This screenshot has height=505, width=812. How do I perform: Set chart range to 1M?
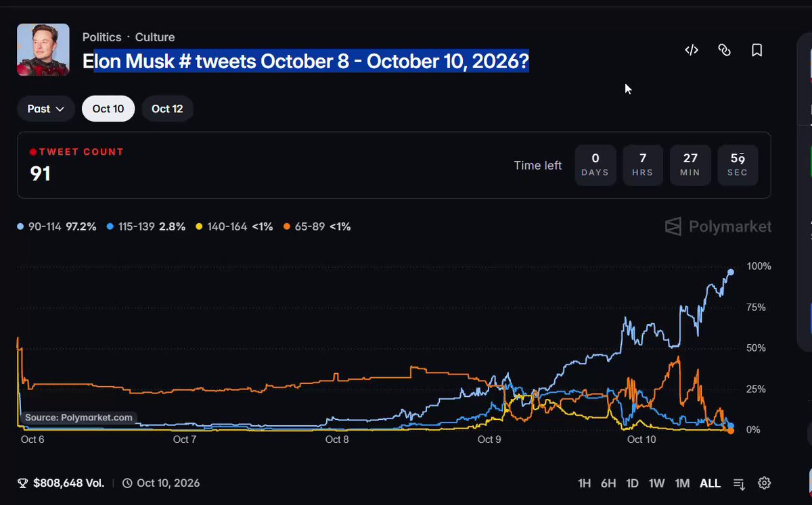pos(682,483)
